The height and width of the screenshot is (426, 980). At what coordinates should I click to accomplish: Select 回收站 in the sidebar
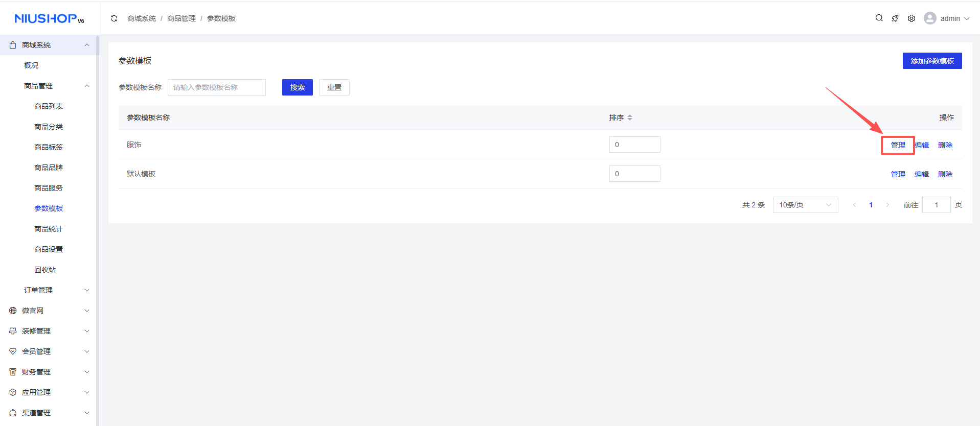(45, 270)
